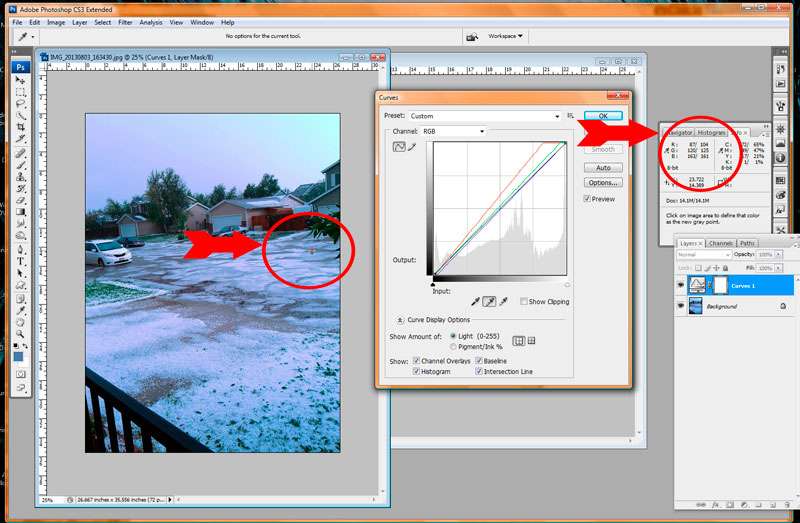The image size is (800, 523).
Task: Toggle Quick Mask mode in toolbox
Action: [20, 374]
